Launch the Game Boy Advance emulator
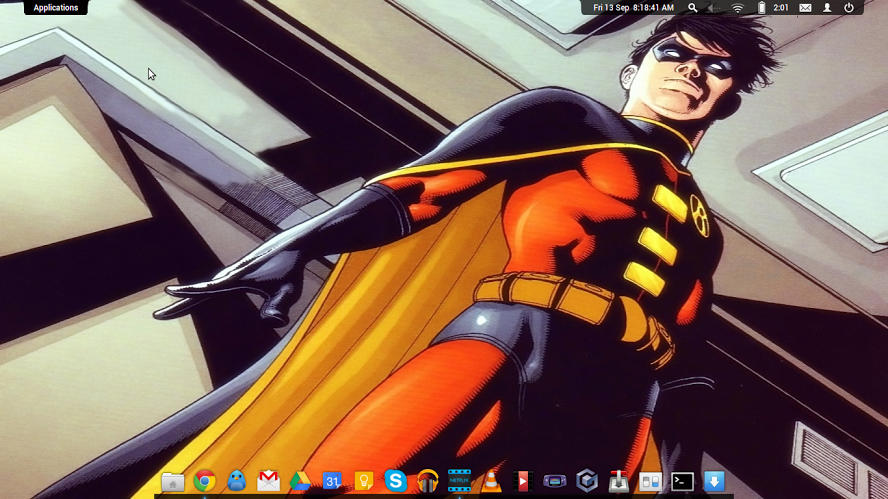The height and width of the screenshot is (499, 888). click(554, 481)
